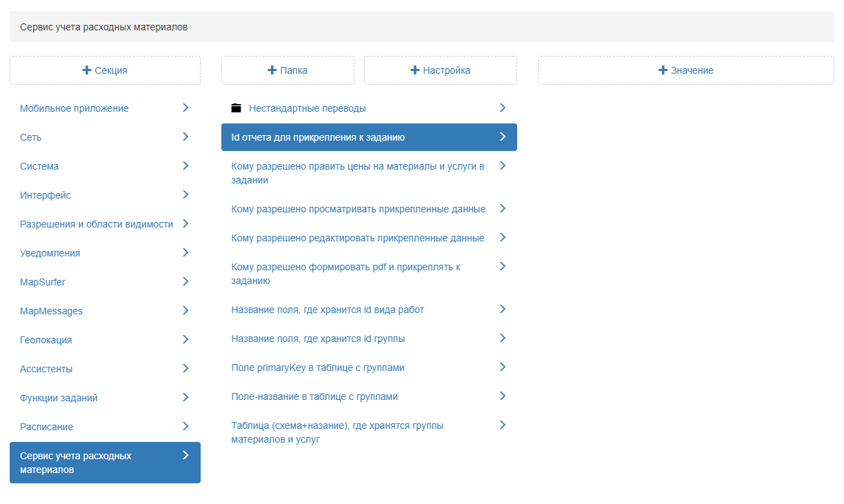844x504 pixels.
Task: Select MapSurfer section
Action: click(105, 282)
